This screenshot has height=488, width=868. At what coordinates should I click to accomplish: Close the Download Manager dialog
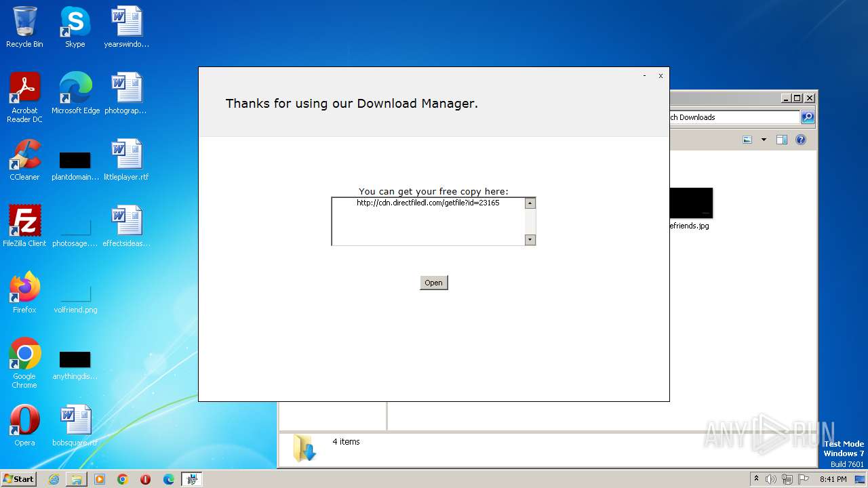tap(660, 76)
